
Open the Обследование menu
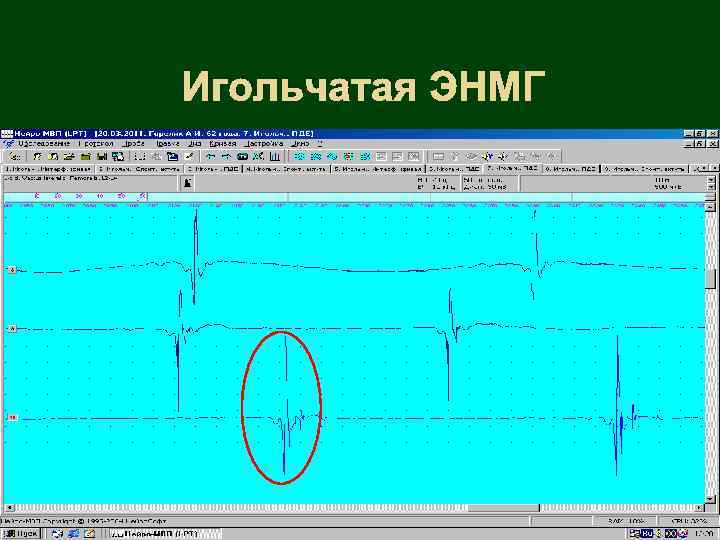click(x=44, y=144)
